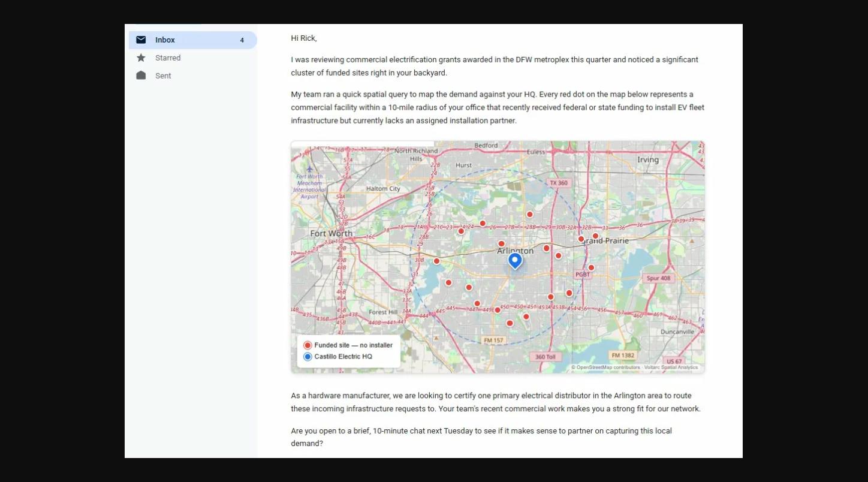Image resolution: width=868 pixels, height=482 pixels.
Task: Click the southernmost red marker below FM 157
Action: tap(510, 322)
